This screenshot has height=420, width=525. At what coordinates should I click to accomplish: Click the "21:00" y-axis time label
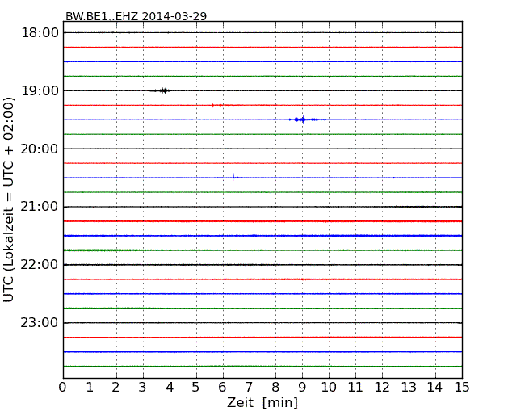point(40,207)
